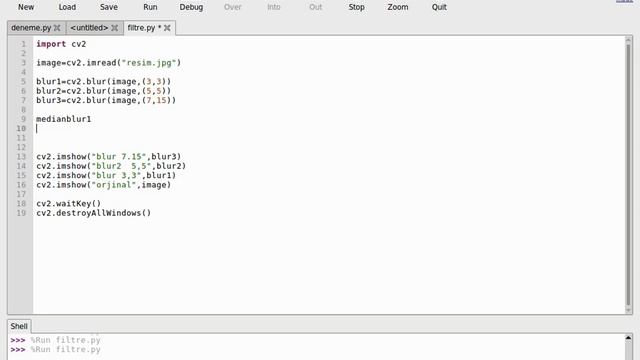
Task: Run the current script
Action: tap(150, 7)
